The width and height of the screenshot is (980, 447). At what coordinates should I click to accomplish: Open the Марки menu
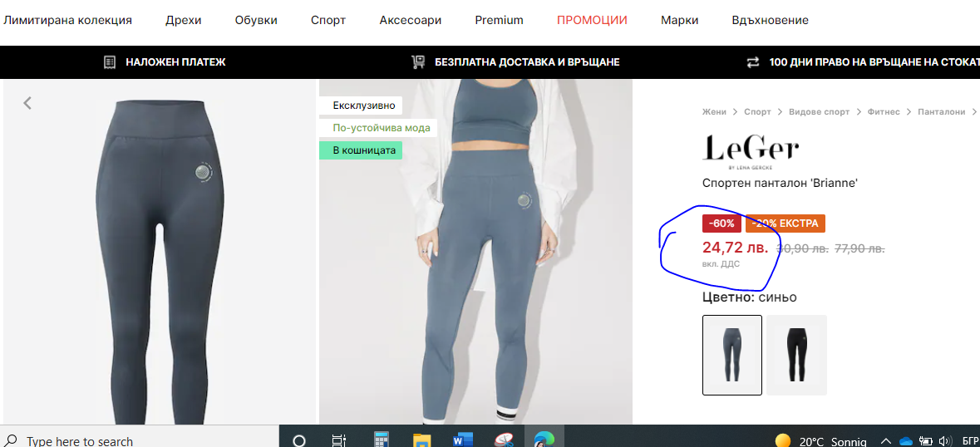(x=679, y=20)
